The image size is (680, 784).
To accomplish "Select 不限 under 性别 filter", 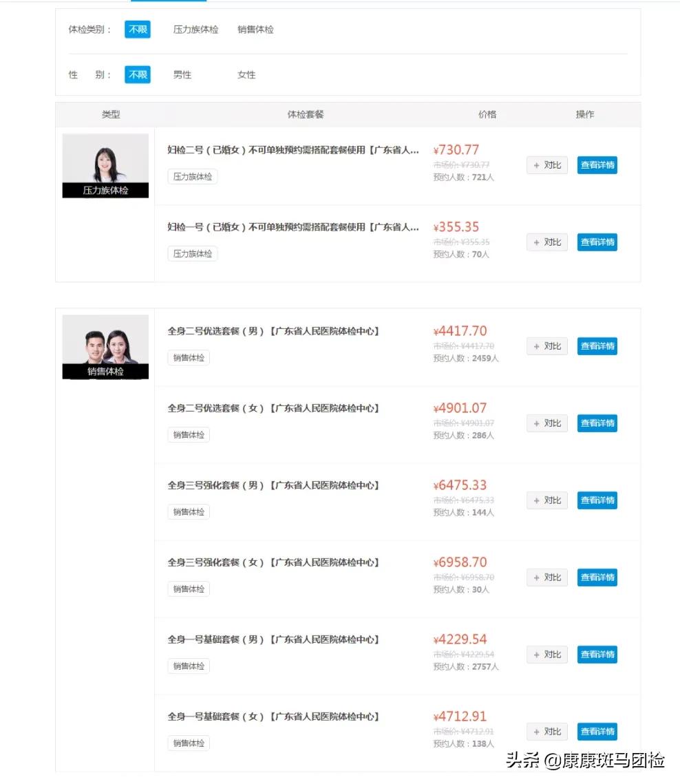I will (x=136, y=74).
